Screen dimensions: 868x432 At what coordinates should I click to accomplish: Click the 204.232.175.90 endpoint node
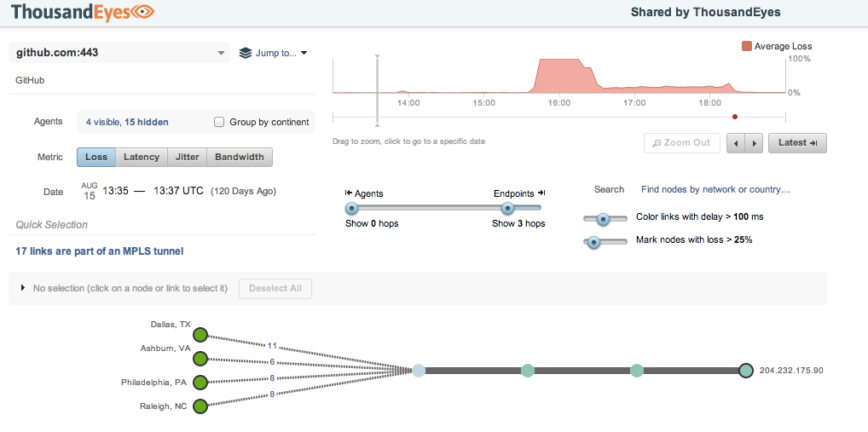746,371
